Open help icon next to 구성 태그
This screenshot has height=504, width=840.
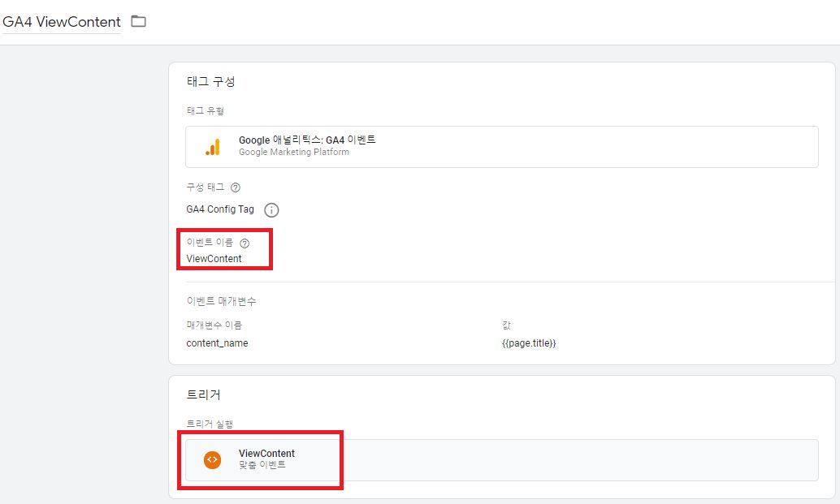point(235,187)
